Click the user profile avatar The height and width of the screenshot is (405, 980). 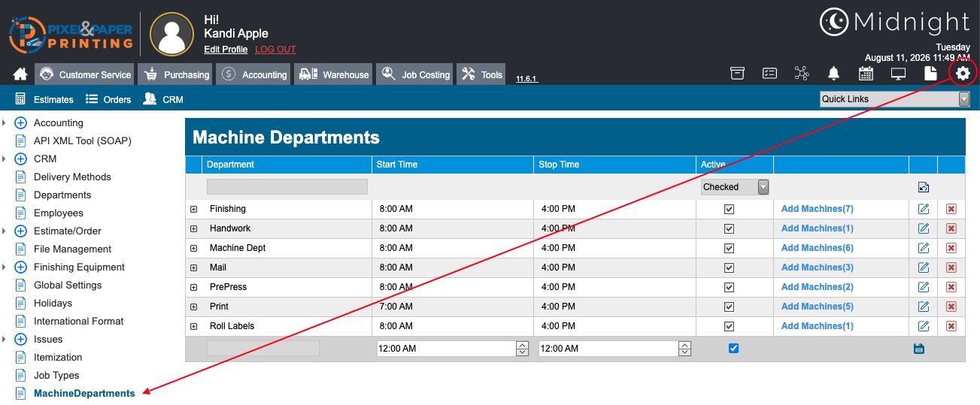[x=172, y=35]
